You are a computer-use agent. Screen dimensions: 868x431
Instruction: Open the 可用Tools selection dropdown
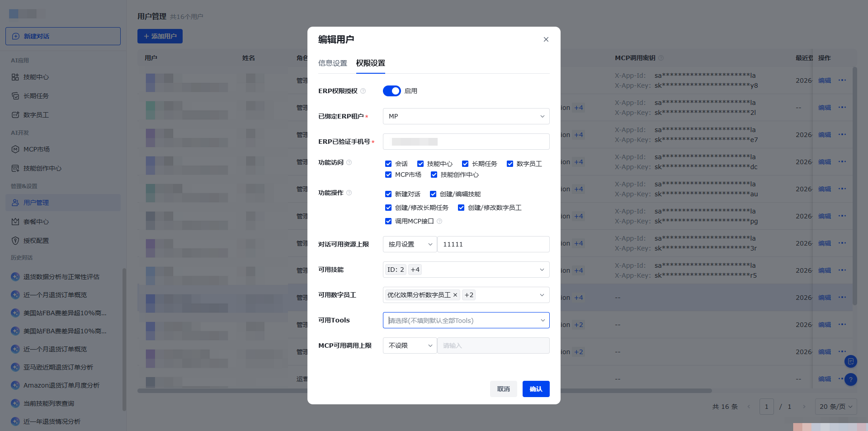(466, 320)
